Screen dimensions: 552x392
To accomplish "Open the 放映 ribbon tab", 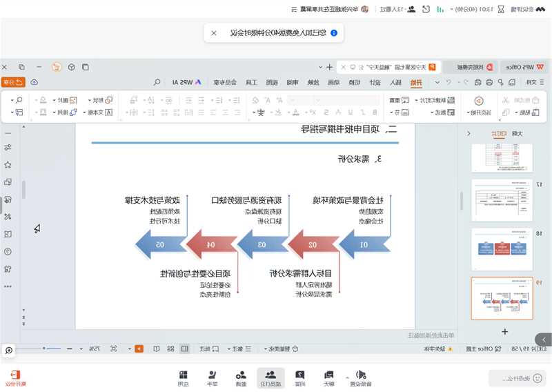I will pyautogui.click(x=313, y=82).
